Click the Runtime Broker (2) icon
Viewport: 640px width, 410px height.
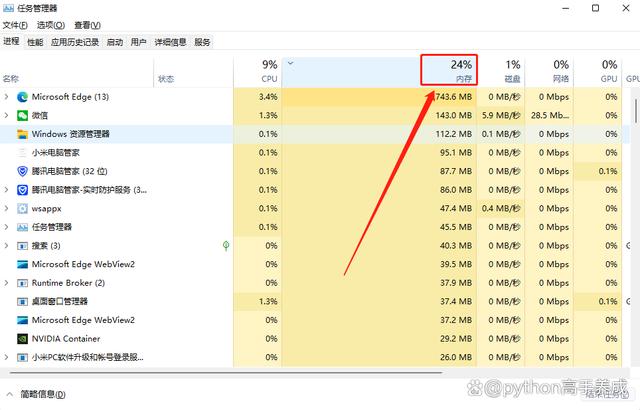click(x=22, y=283)
